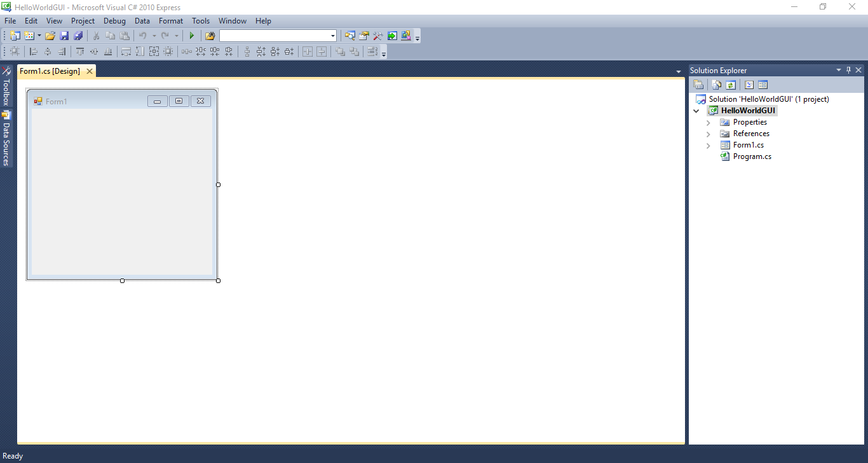Click the Copy toolbar icon
868x463 pixels.
click(x=111, y=36)
